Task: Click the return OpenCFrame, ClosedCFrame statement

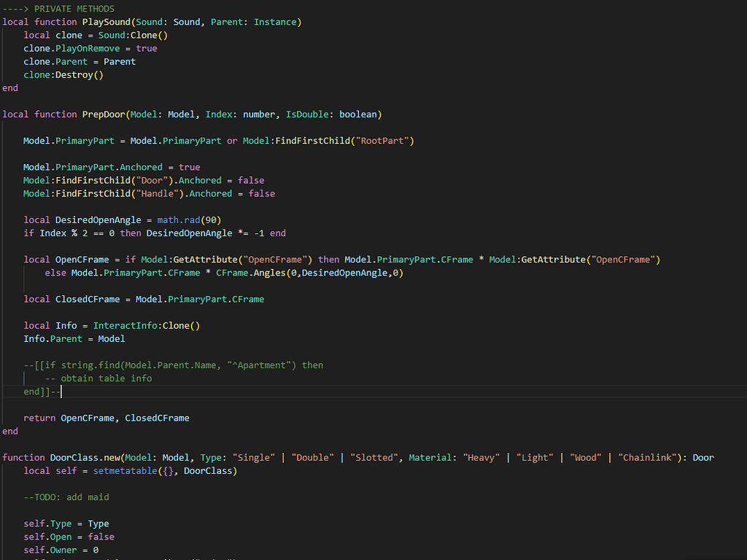Action: 106,418
